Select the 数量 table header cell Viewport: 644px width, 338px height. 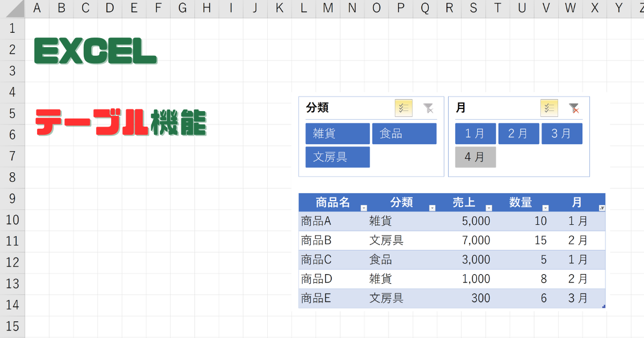(522, 202)
